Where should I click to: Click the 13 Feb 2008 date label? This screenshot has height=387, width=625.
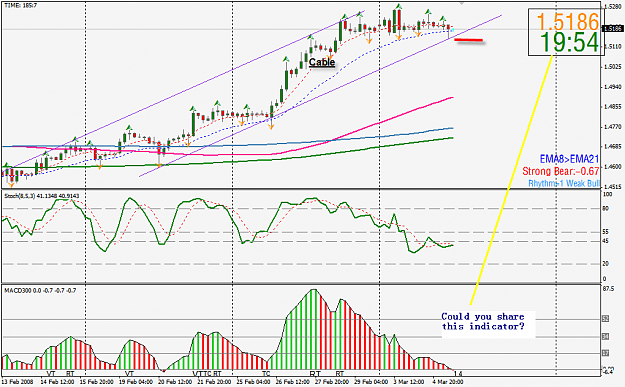pos(17,381)
